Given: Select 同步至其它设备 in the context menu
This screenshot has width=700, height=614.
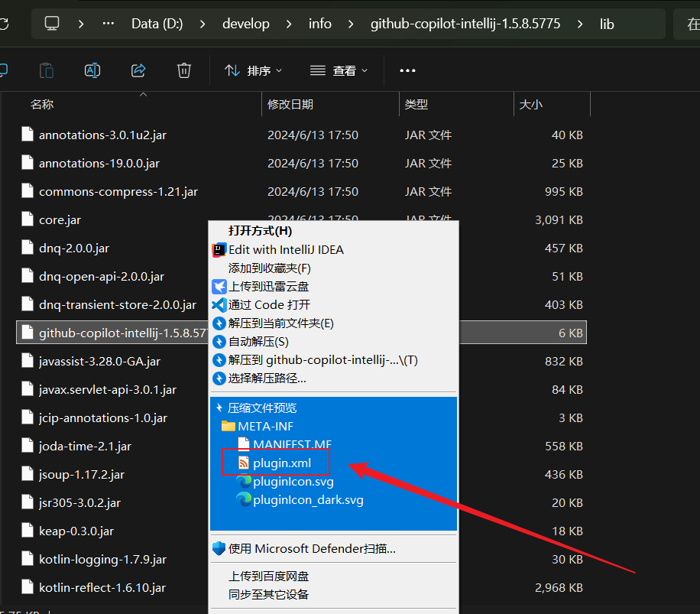Looking at the screenshot, I should pyautogui.click(x=269, y=595).
